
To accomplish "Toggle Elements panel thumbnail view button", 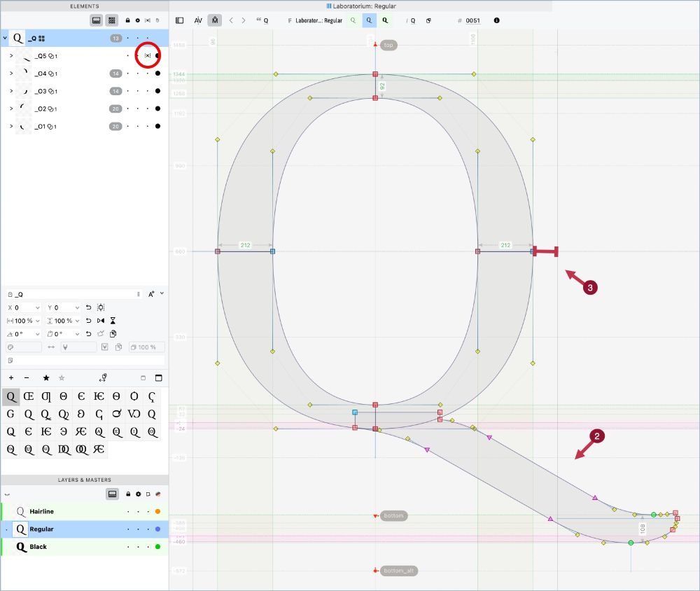I will [96, 20].
